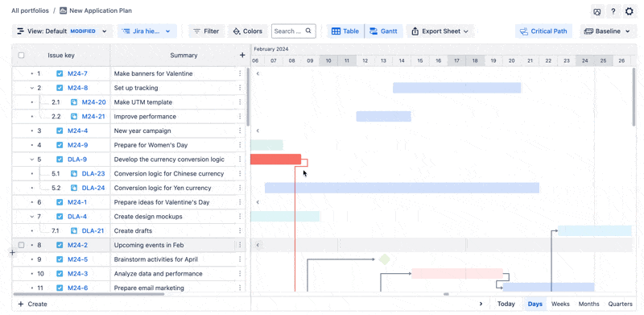Switch to Table view
This screenshot has width=644, height=315.
(345, 31)
